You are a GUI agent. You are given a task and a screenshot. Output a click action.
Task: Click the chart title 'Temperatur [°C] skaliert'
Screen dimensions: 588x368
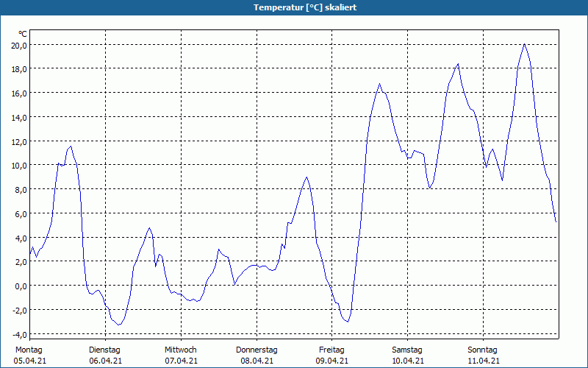[305, 7]
